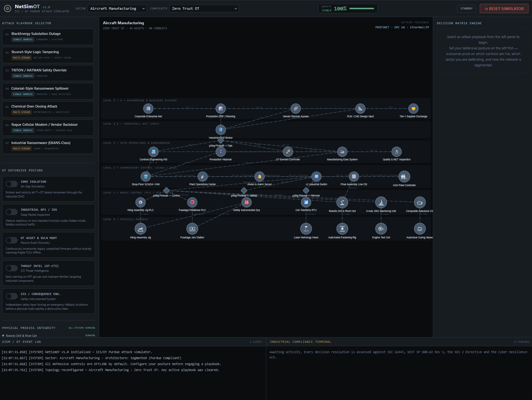The image size is (532, 400).
Task: Click the Industrial DMZ Broker shield icon
Action: [221, 130]
